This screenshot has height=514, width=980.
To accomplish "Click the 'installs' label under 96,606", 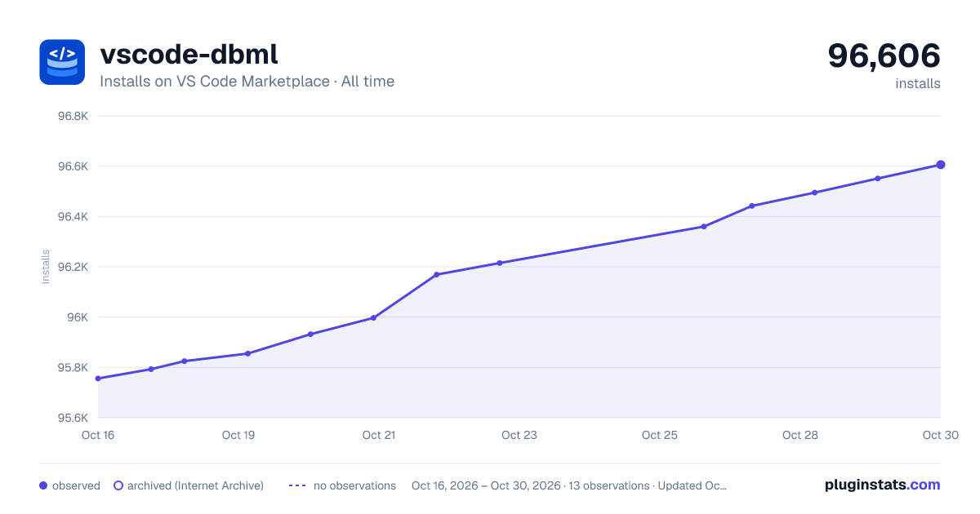I will (x=918, y=83).
